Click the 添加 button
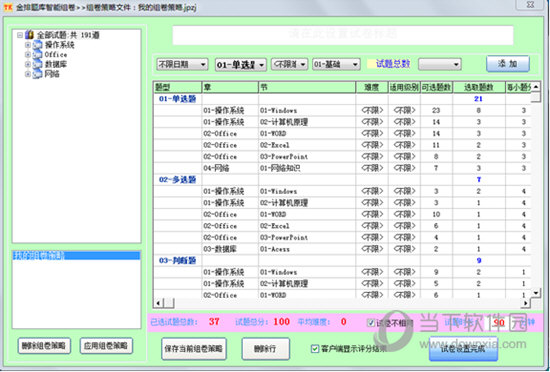Image resolution: width=550 pixels, height=372 pixels. click(508, 64)
